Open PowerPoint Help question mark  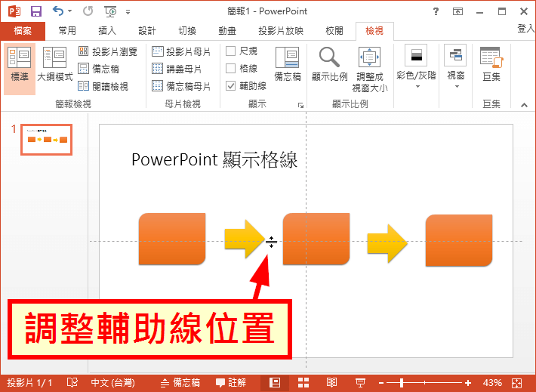(x=436, y=11)
